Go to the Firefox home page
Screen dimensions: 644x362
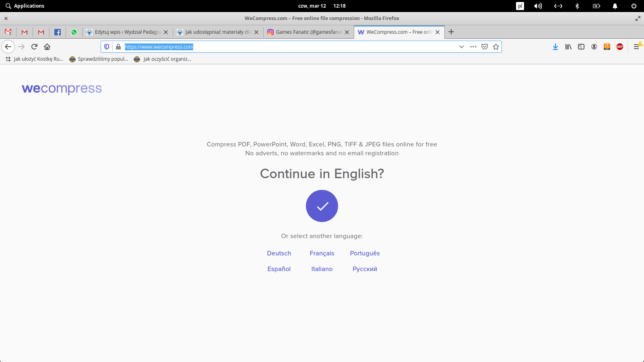47,47
